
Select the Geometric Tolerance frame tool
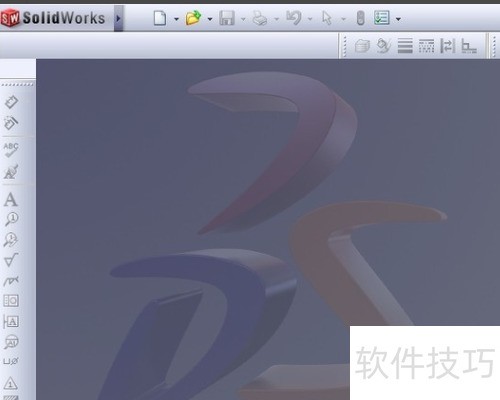11,301
